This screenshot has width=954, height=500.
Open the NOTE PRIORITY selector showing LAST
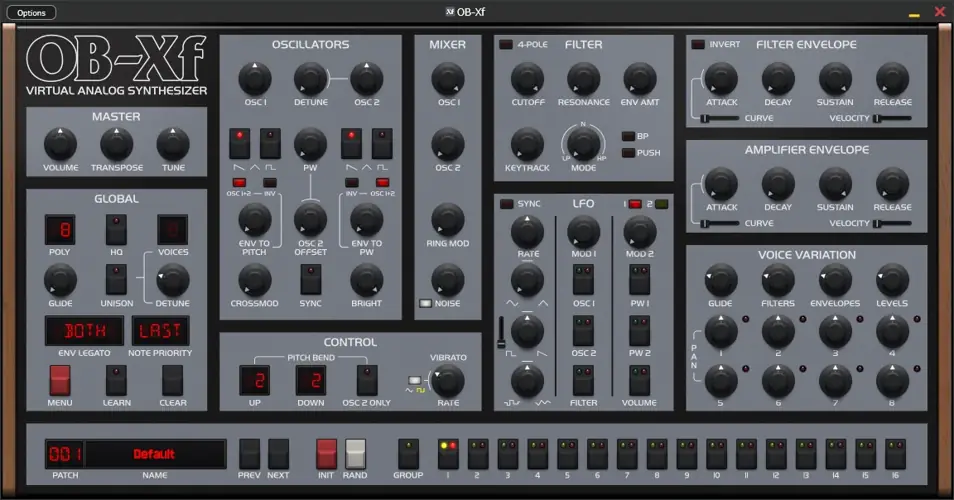pyautogui.click(x=160, y=331)
